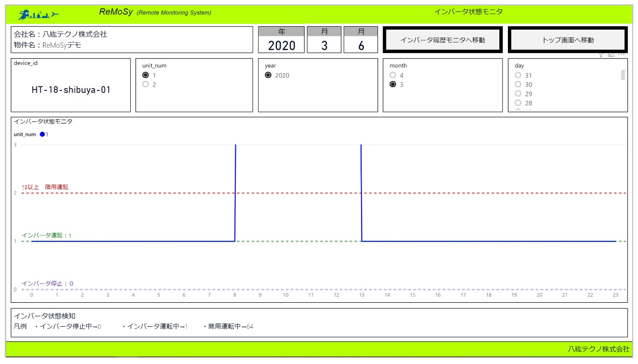This screenshot has width=638, height=364.
Task: Click the year slicer heading
Action: [270, 66]
